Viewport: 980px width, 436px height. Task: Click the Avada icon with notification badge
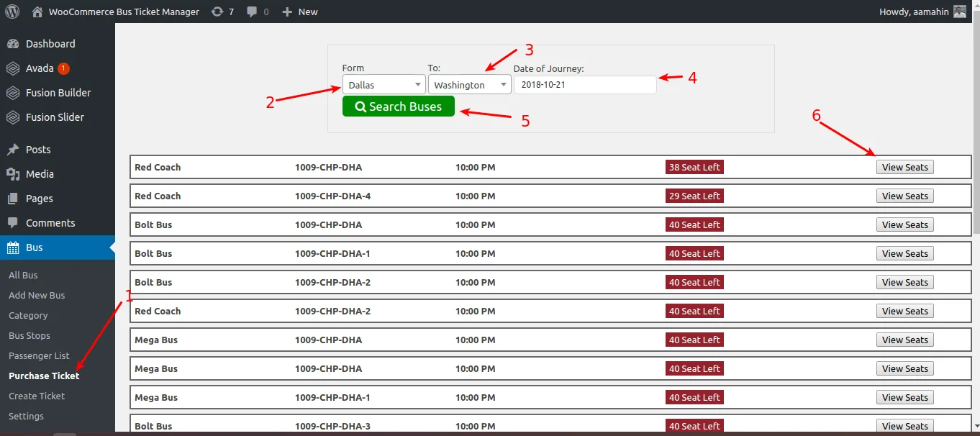click(14, 68)
